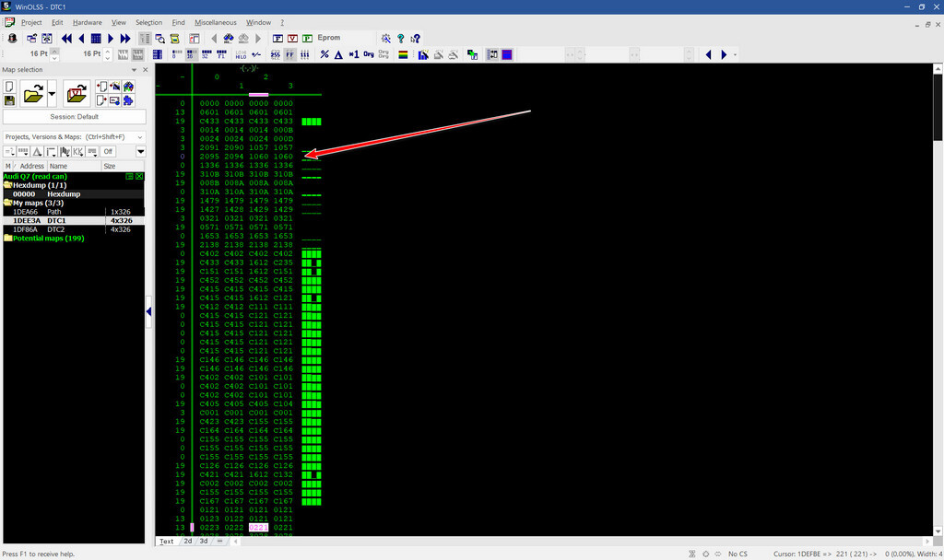Open the Hardware menu
Image resolution: width=944 pixels, height=560 pixels.
click(x=88, y=22)
